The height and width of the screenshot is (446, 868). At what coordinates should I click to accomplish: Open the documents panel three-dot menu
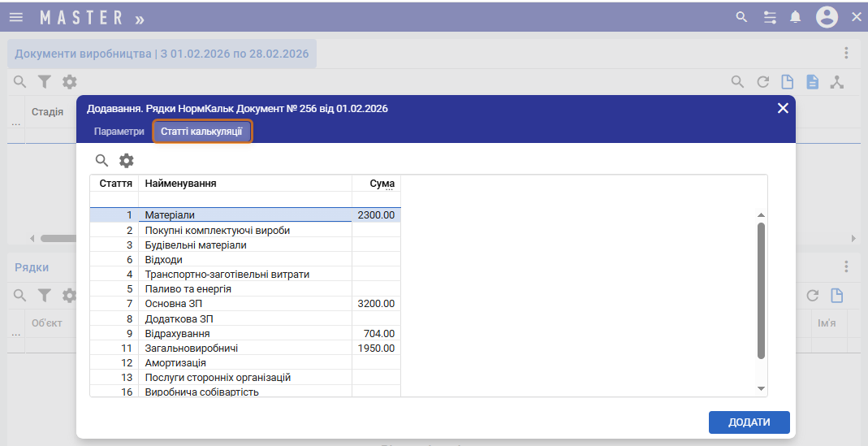coord(846,53)
